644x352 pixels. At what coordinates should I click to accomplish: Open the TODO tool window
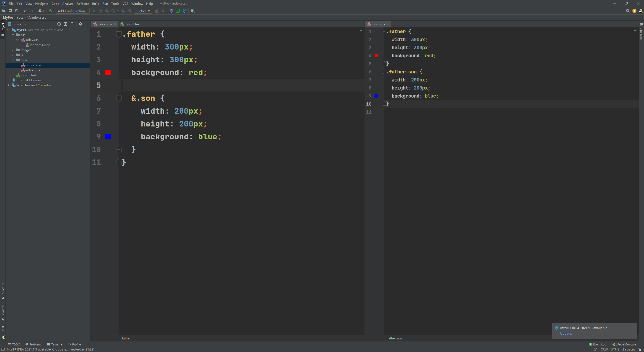click(x=14, y=344)
